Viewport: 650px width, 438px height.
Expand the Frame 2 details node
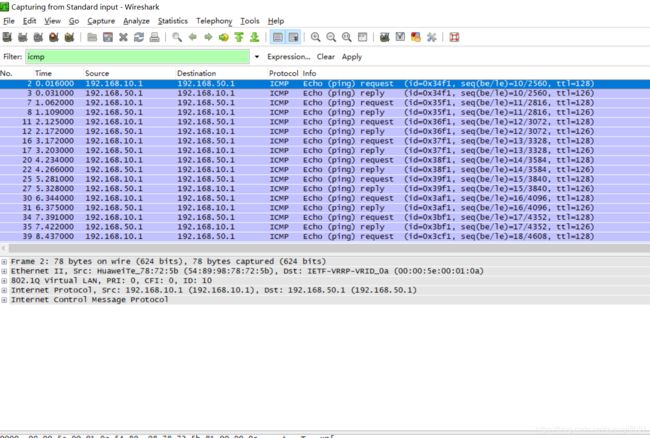(4, 261)
